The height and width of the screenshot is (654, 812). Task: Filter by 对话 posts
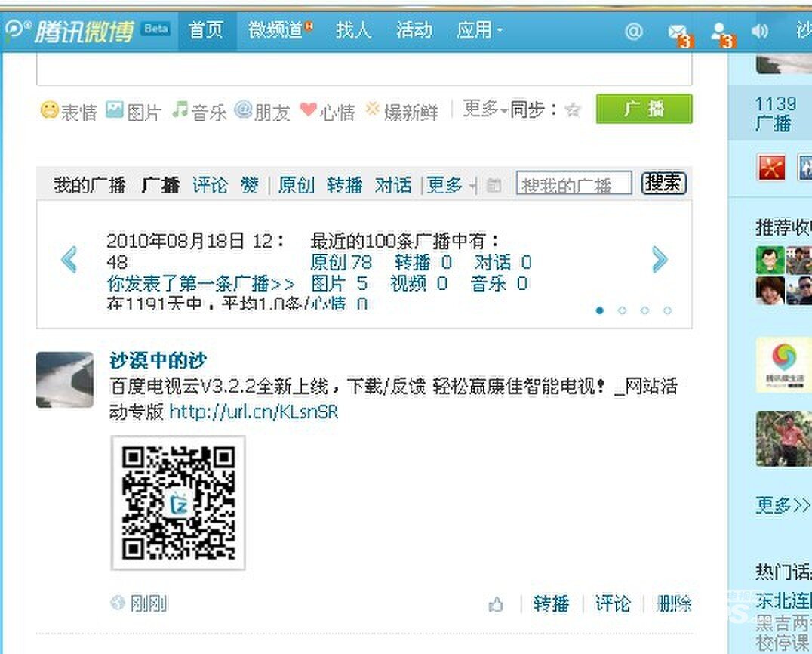click(393, 185)
